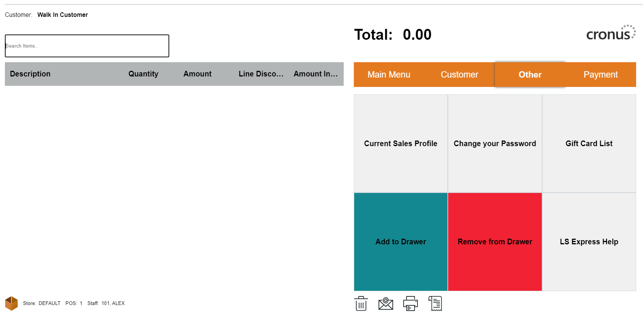This screenshot has height=314, width=644.
Task: Open LS Express Help
Action: (589, 242)
